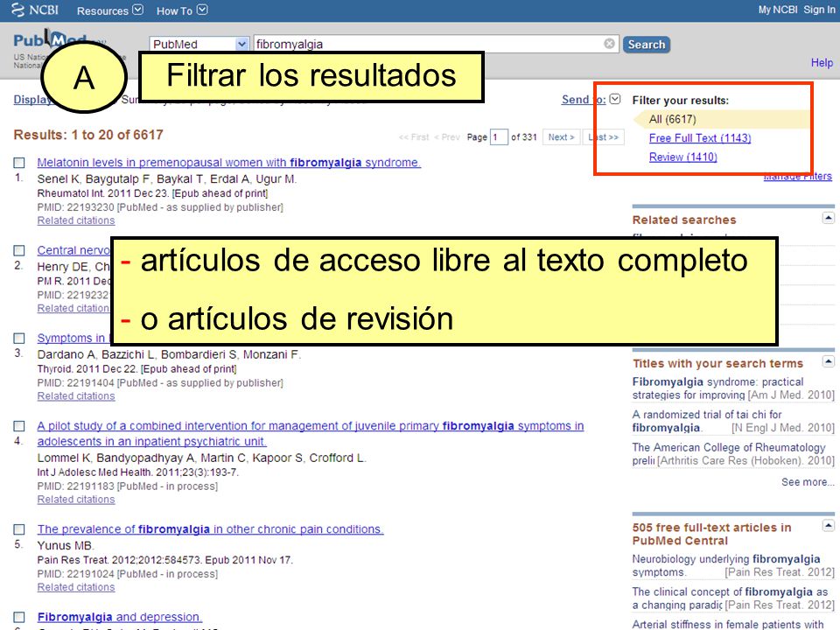Filter by Review (1410)
This screenshot has width=840, height=630.
point(683,157)
